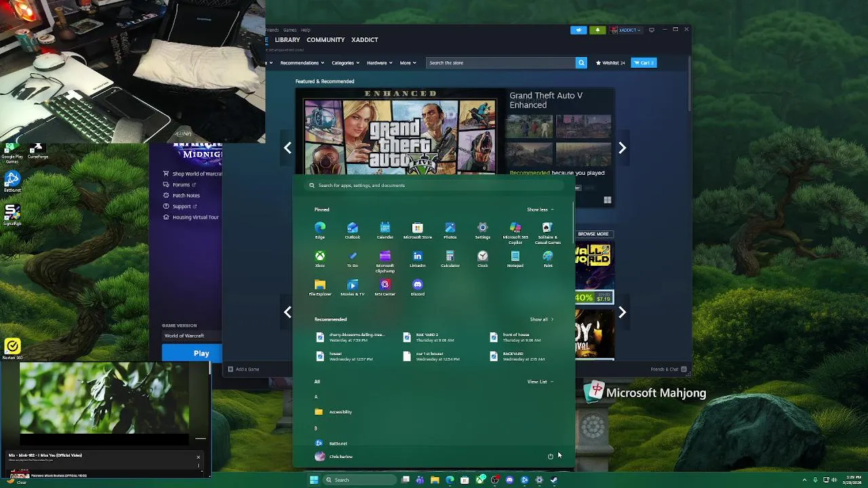This screenshot has height=488, width=868.
Task: Open the pinned Photos app
Action: 450,230
